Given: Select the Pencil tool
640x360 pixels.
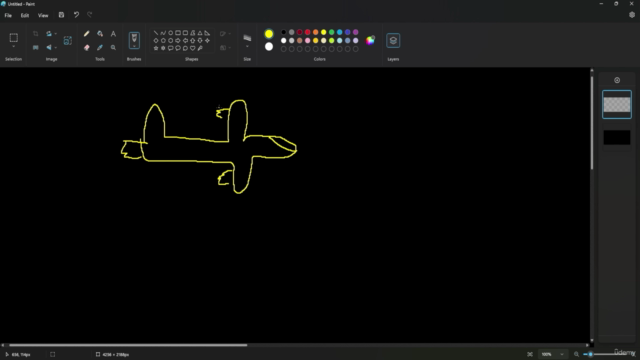Looking at the screenshot, I should point(87,34).
